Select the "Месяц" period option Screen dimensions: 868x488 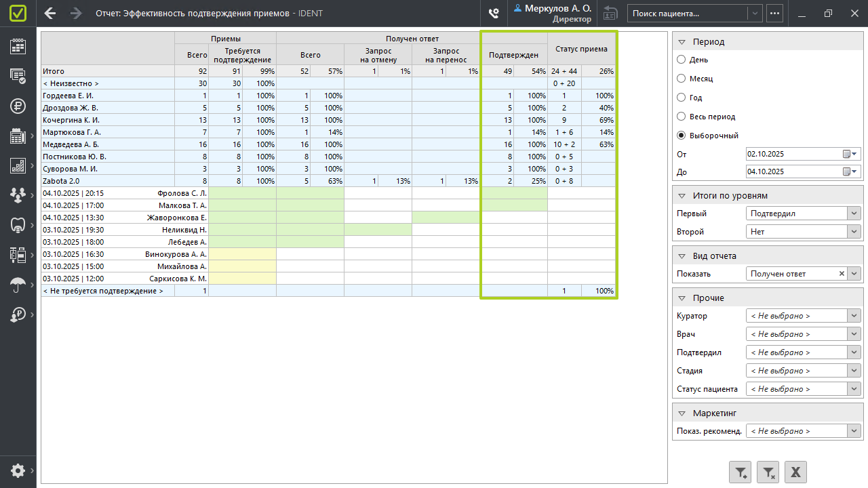click(x=682, y=79)
